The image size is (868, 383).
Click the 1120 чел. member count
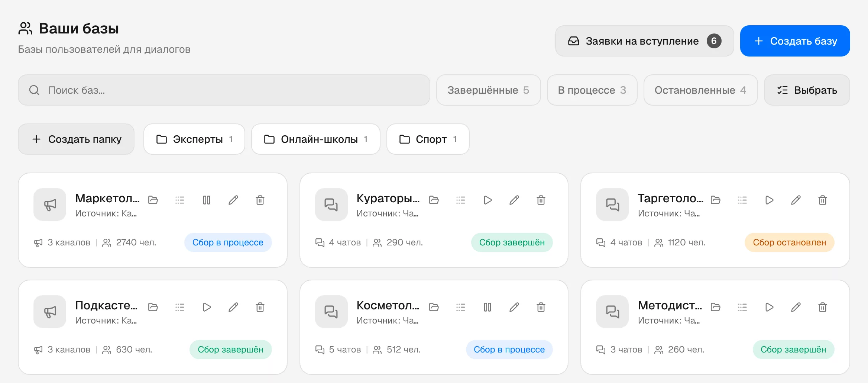686,242
